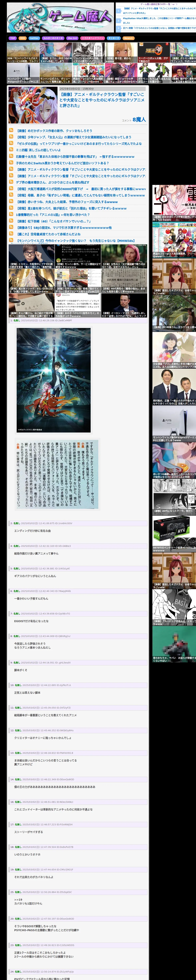Click RSS icon beside デブ界の橋本環奈 headline
The width and height of the screenshot is (196, 980).
click(11, 182)
